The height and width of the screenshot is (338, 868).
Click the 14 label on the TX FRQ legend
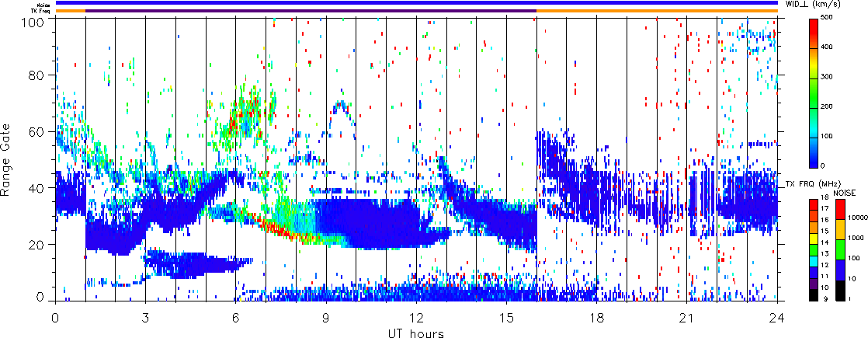pyautogui.click(x=825, y=242)
